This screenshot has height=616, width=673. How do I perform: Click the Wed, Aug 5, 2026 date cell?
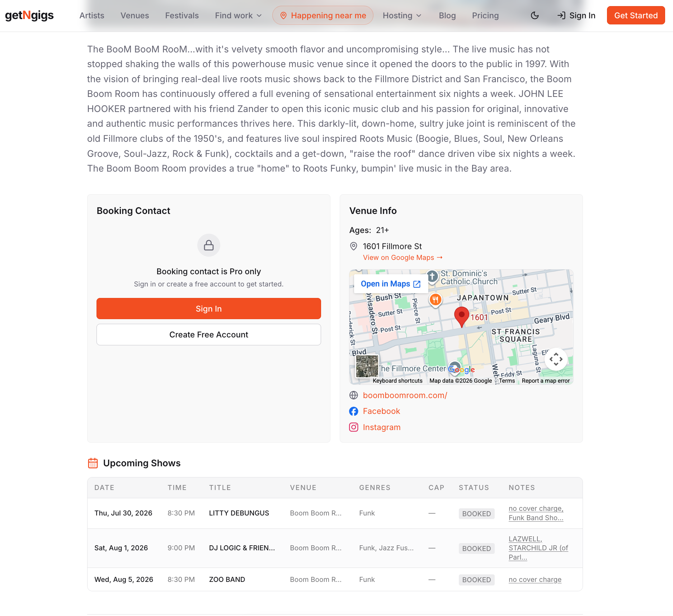click(124, 580)
